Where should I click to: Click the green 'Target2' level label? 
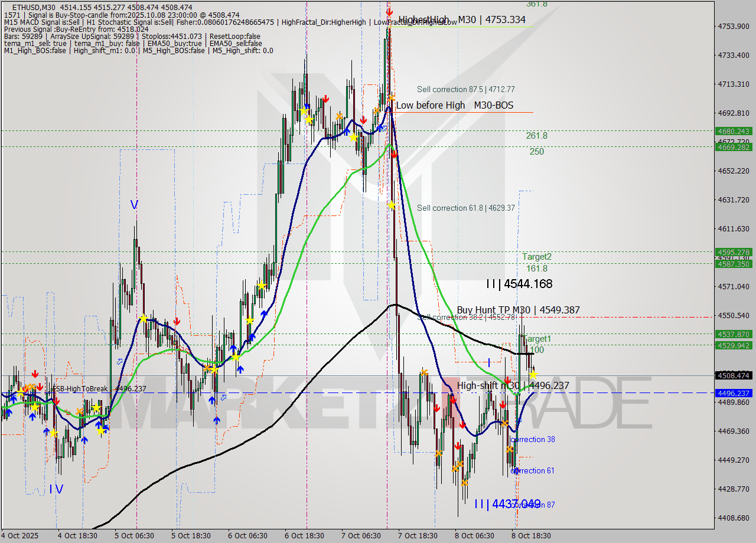click(x=536, y=256)
